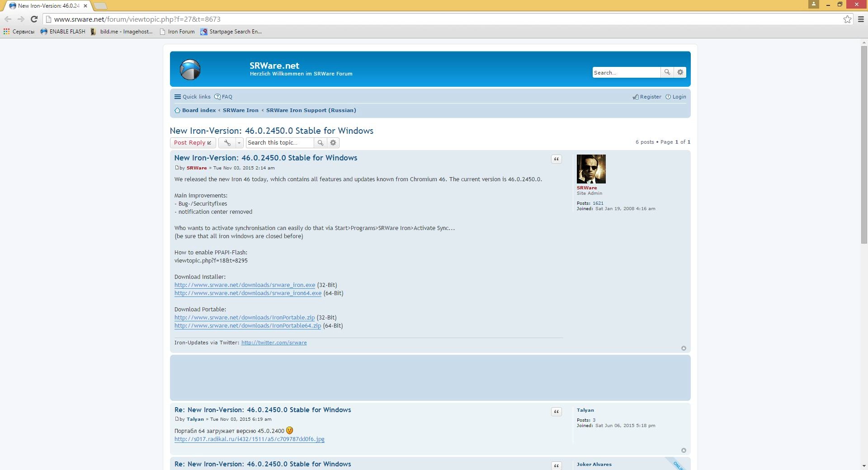Open the browser hamburger menu
Viewport: 868px width, 470px height.
pos(861,19)
